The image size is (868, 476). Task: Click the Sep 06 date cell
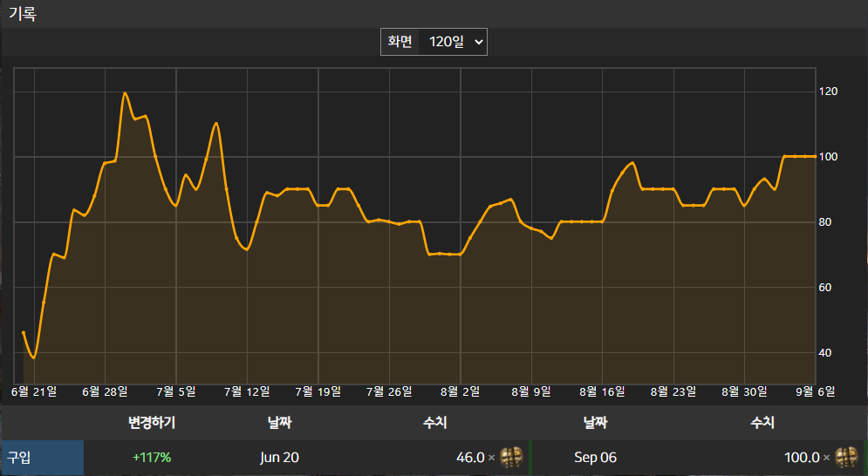[x=595, y=458]
